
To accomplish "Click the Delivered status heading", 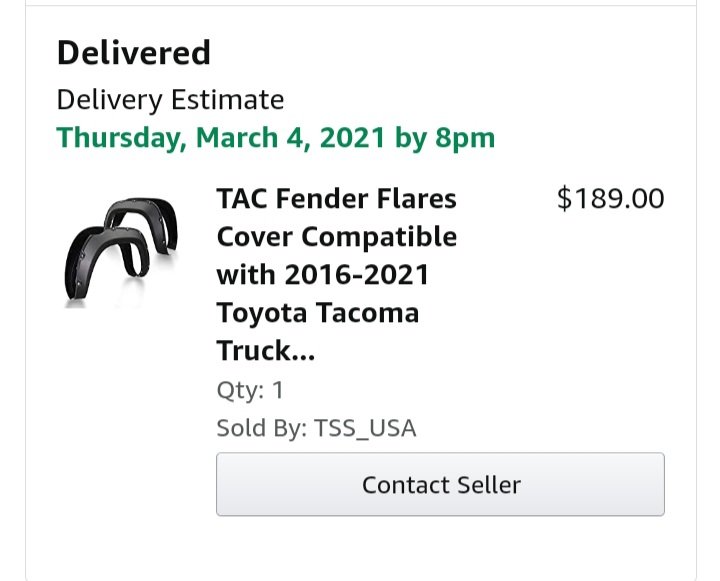I will [x=134, y=52].
